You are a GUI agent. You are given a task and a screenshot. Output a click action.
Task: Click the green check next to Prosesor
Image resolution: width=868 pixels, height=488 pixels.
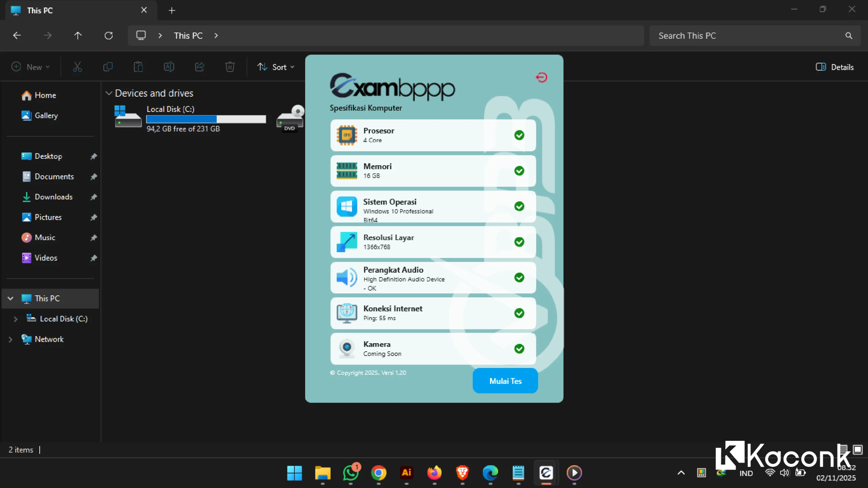point(519,135)
